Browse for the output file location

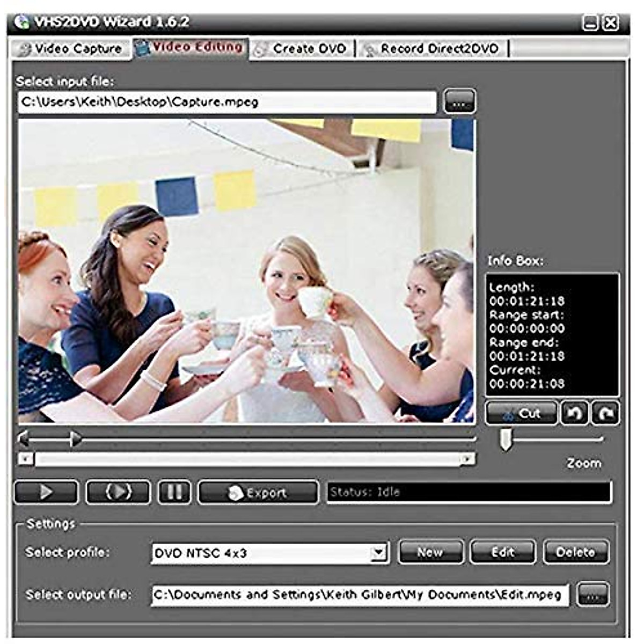click(592, 594)
